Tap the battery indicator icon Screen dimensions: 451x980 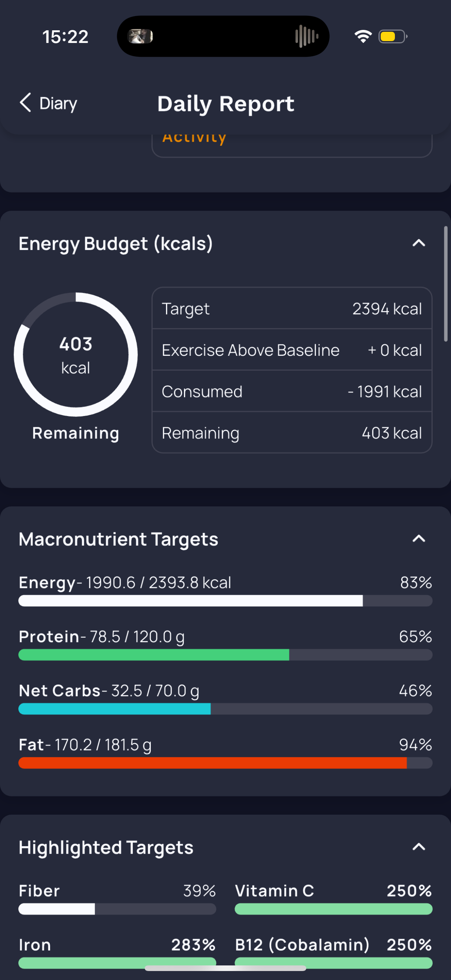(x=393, y=37)
